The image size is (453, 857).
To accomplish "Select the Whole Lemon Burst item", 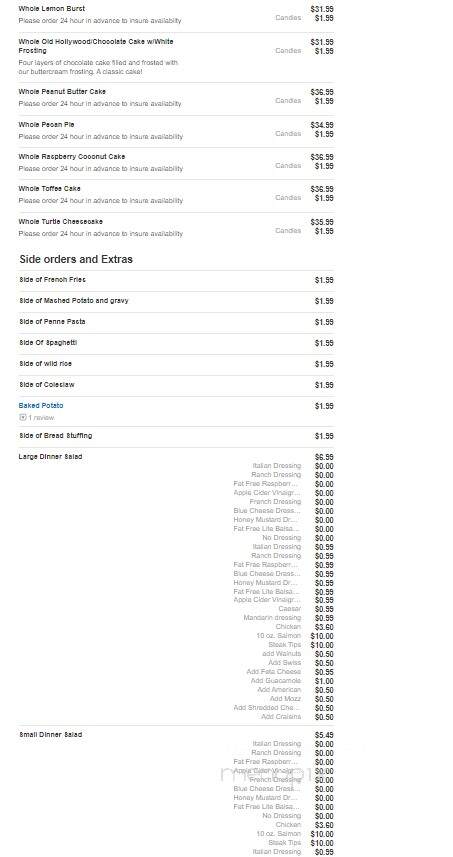I will pos(52,9).
